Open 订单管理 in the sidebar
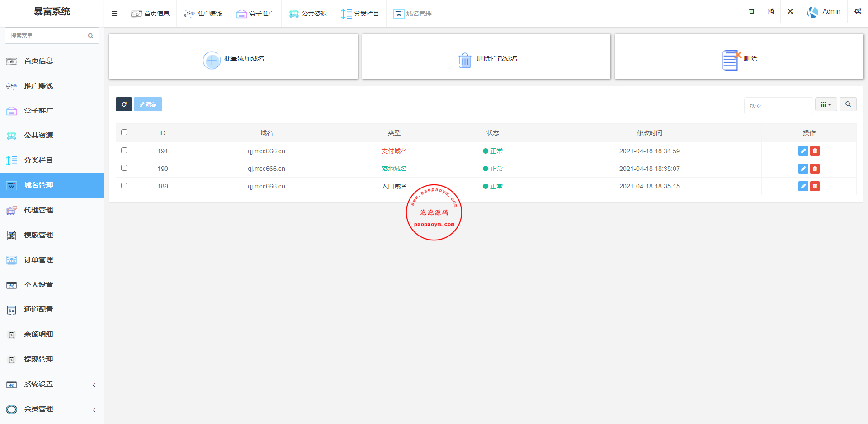Viewport: 868px width, 424px height. pyautogui.click(x=38, y=260)
